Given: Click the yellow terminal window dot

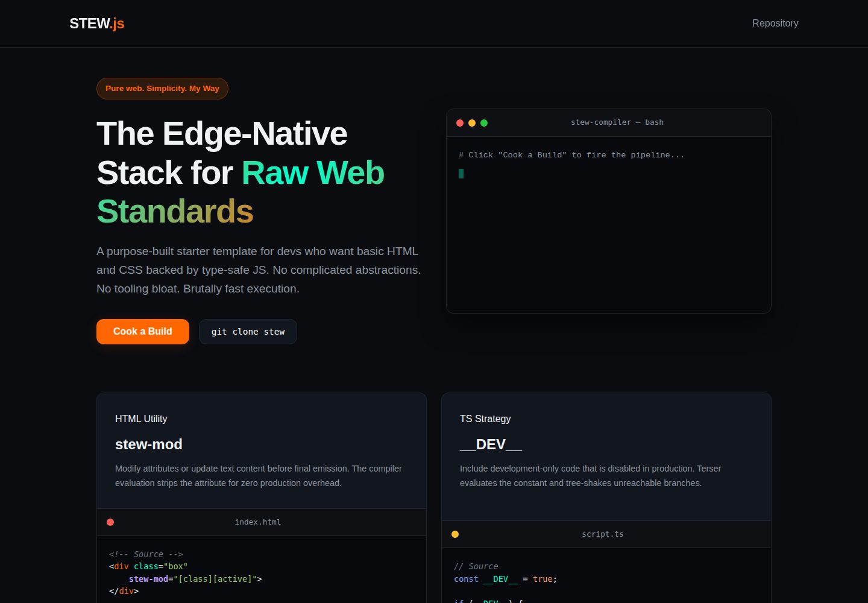Looking at the screenshot, I should pyautogui.click(x=472, y=123).
